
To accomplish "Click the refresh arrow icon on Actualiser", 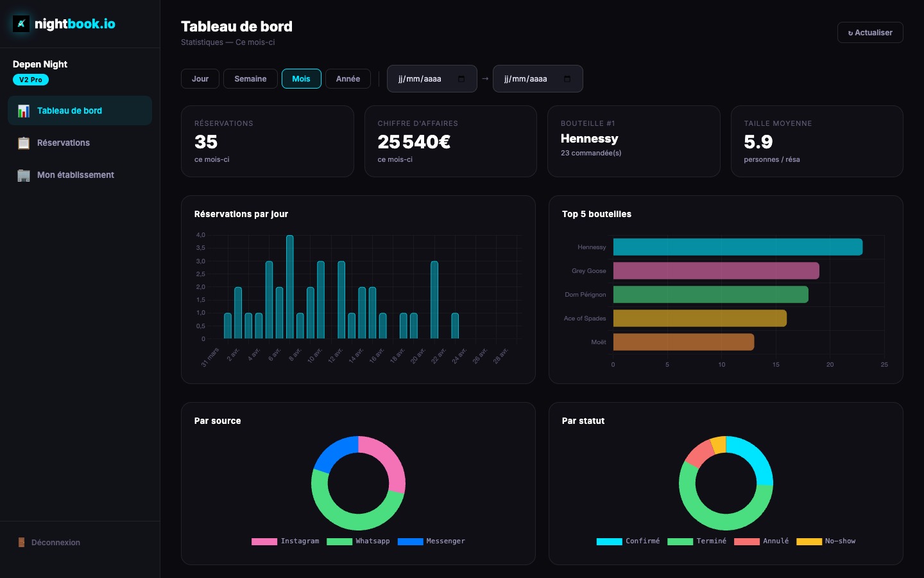I will point(850,33).
